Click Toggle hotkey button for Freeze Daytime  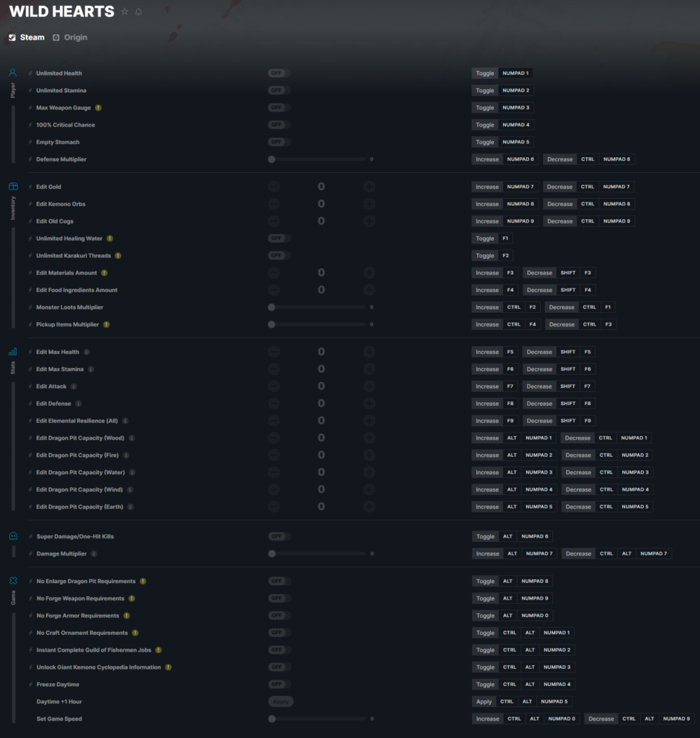485,685
